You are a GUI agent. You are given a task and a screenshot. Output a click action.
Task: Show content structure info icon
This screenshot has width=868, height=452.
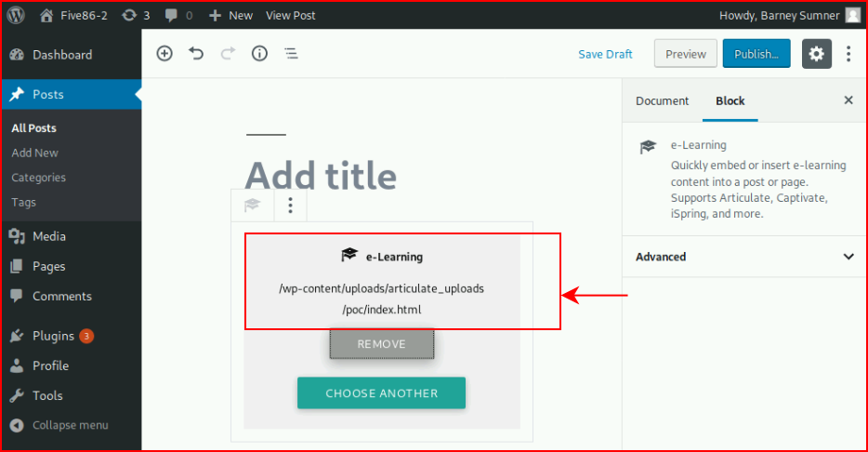(x=259, y=53)
